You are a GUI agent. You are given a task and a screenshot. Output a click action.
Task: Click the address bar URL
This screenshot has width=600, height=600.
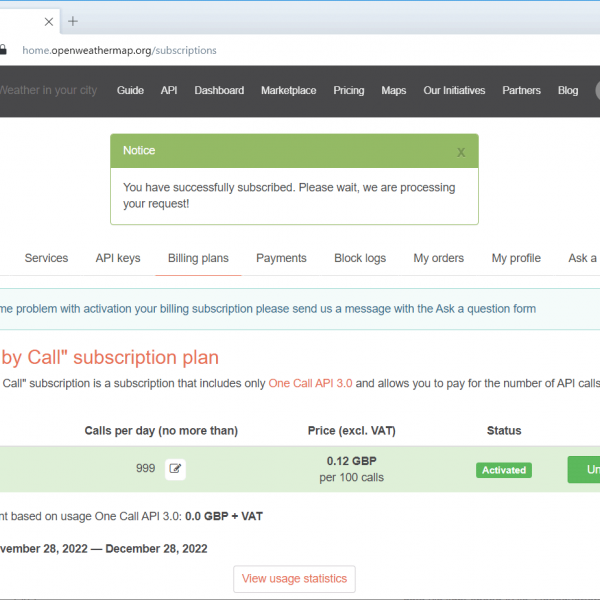[119, 50]
